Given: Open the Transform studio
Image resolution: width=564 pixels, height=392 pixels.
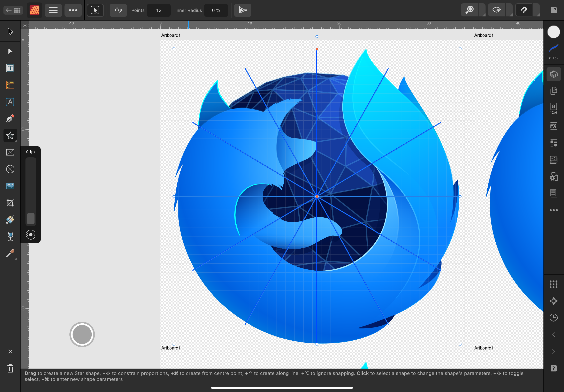Looking at the screenshot, I should pos(554,284).
